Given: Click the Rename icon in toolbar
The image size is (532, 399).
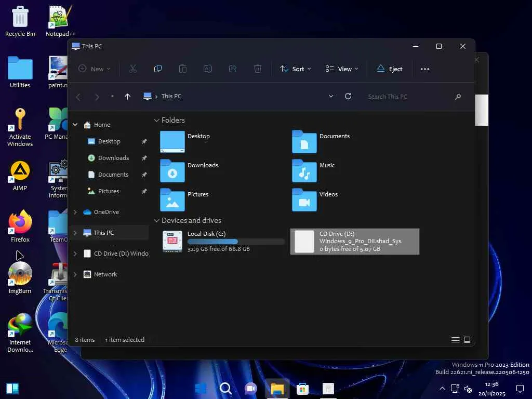Looking at the screenshot, I should pyautogui.click(x=208, y=69).
